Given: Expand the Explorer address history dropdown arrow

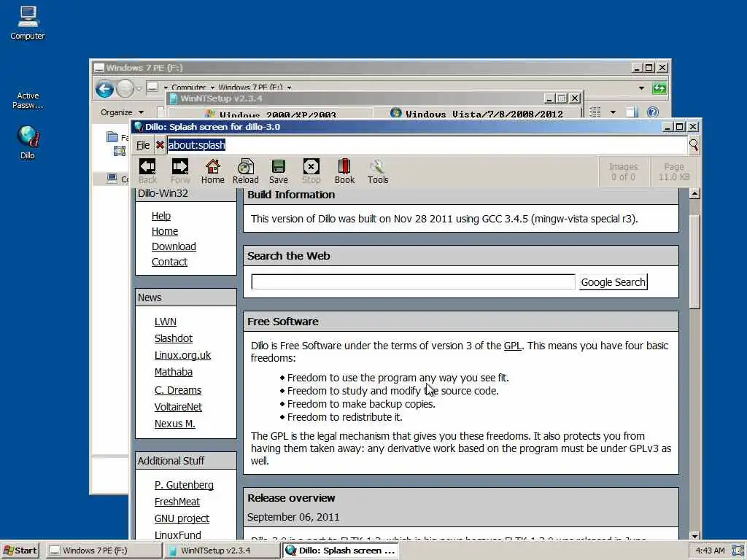Looking at the screenshot, I should click(641, 88).
